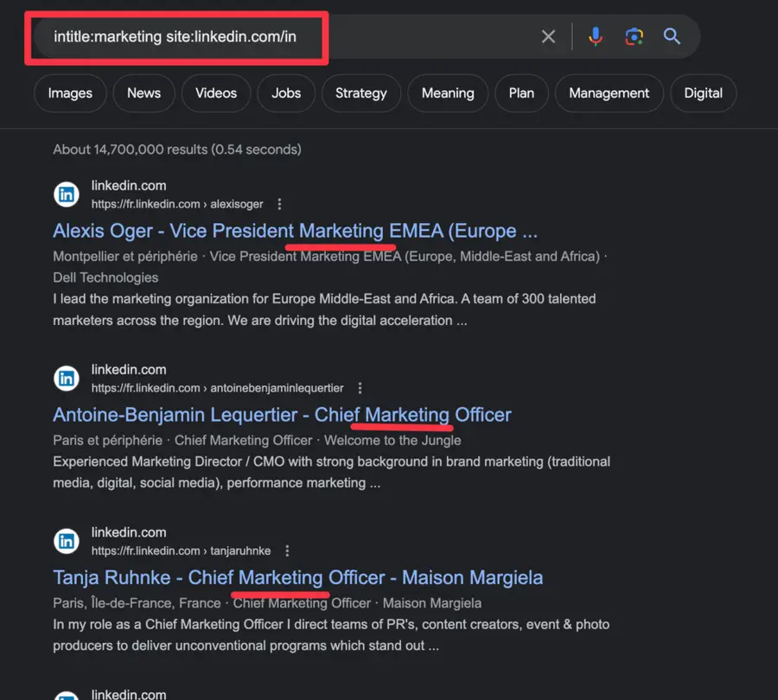Select the Jobs filter chip

(x=286, y=92)
